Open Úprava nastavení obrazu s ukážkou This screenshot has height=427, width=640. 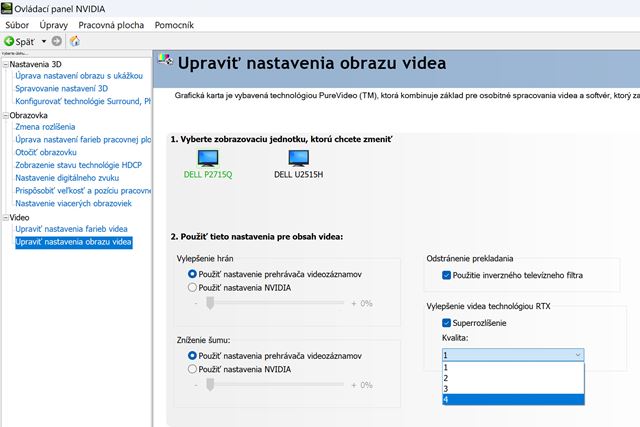point(79,76)
